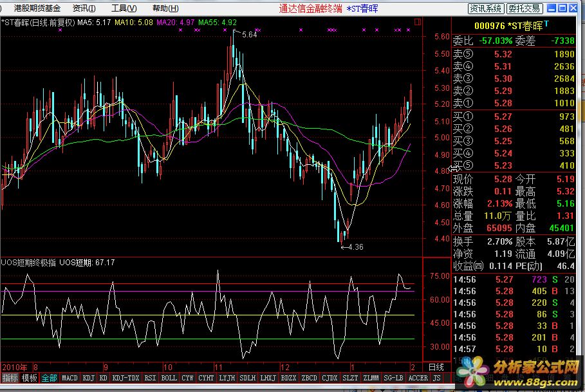Click the 委比 -57.03% value

(x=496, y=41)
